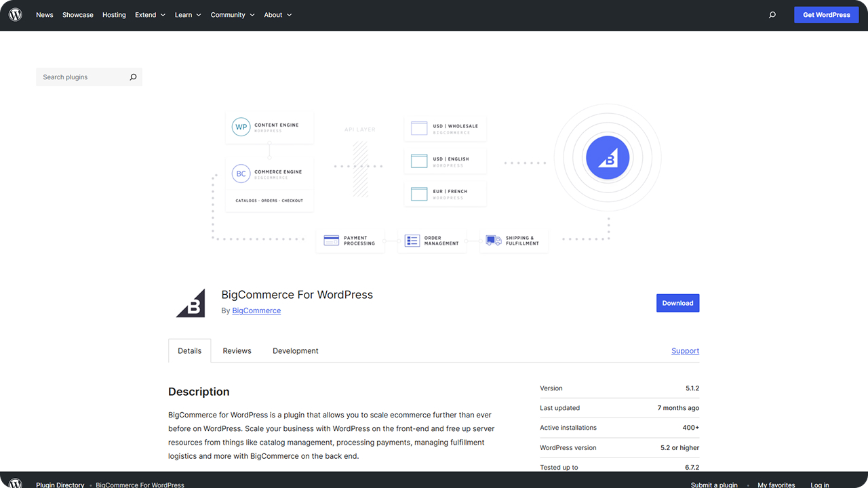Viewport: 868px width, 488px height.
Task: Click the EUR | French storefront icon
Action: click(x=419, y=195)
